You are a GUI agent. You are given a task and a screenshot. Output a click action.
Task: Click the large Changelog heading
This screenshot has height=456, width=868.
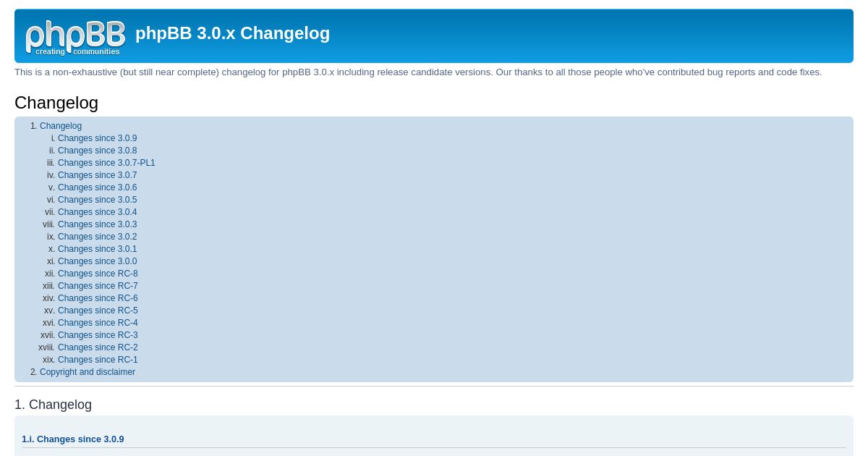[56, 103]
